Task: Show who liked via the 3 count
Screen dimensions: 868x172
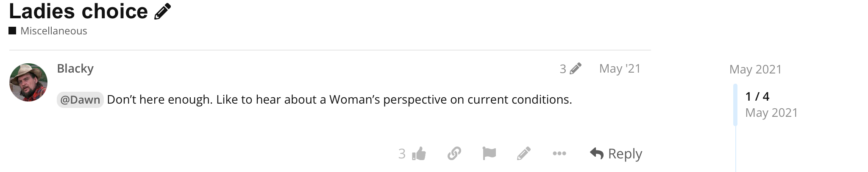Action: click(402, 153)
